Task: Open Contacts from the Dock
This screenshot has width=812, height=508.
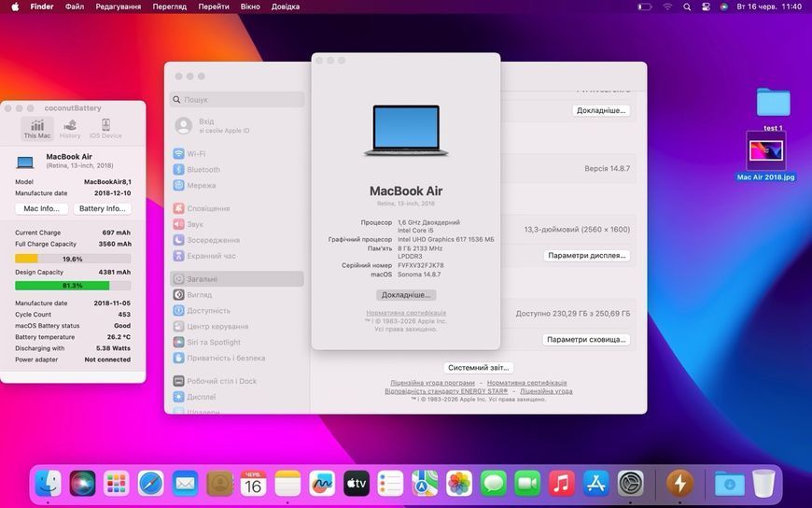Action: click(219, 484)
